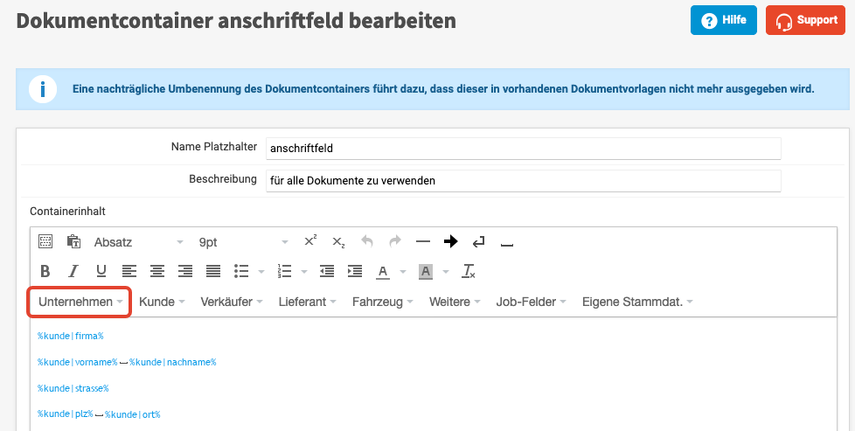Expand the bullet list style arrow
The image size is (855, 431).
click(260, 271)
